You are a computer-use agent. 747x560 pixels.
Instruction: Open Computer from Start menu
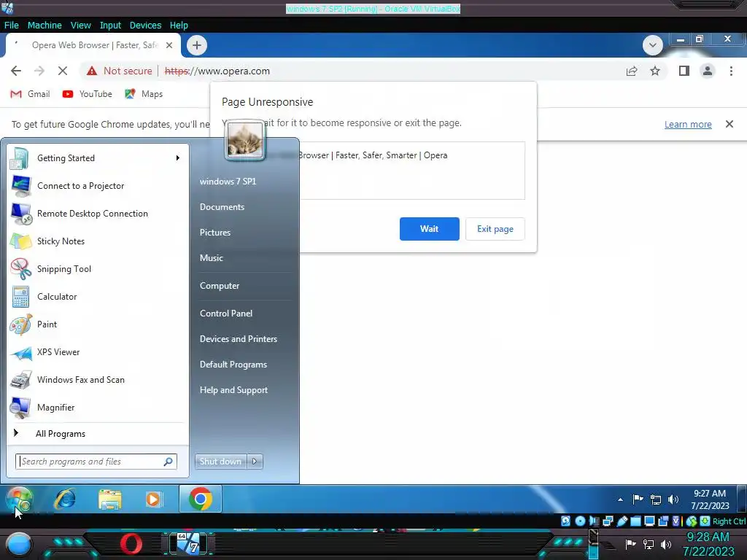point(219,286)
